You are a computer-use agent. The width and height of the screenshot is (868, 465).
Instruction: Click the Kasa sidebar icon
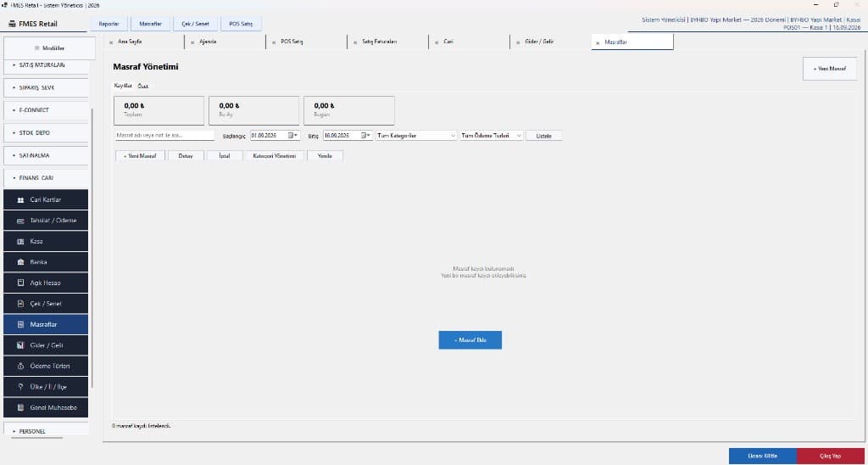click(20, 242)
